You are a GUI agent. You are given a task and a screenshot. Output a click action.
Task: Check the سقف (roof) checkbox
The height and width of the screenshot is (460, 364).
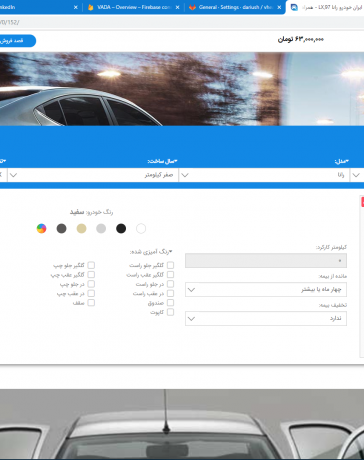pos(91,303)
